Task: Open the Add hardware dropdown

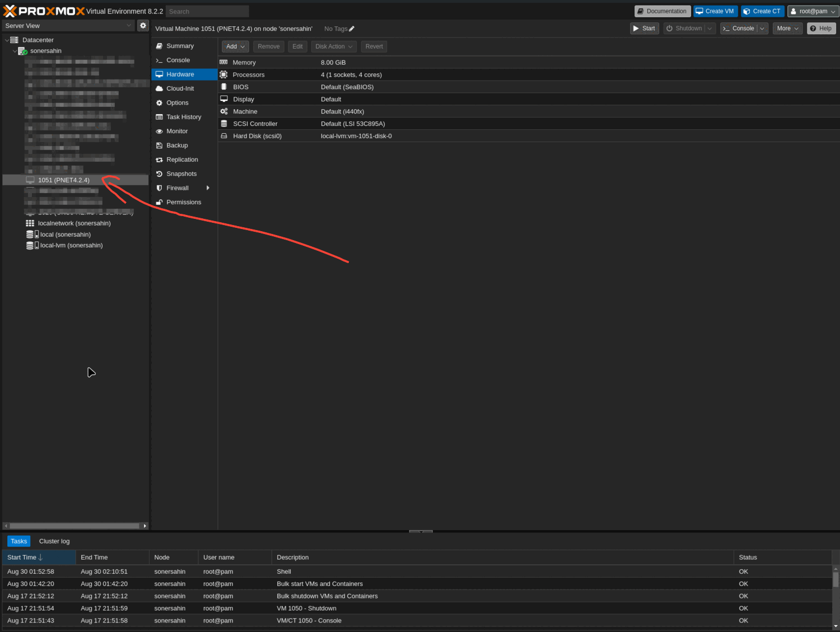Action: point(235,46)
